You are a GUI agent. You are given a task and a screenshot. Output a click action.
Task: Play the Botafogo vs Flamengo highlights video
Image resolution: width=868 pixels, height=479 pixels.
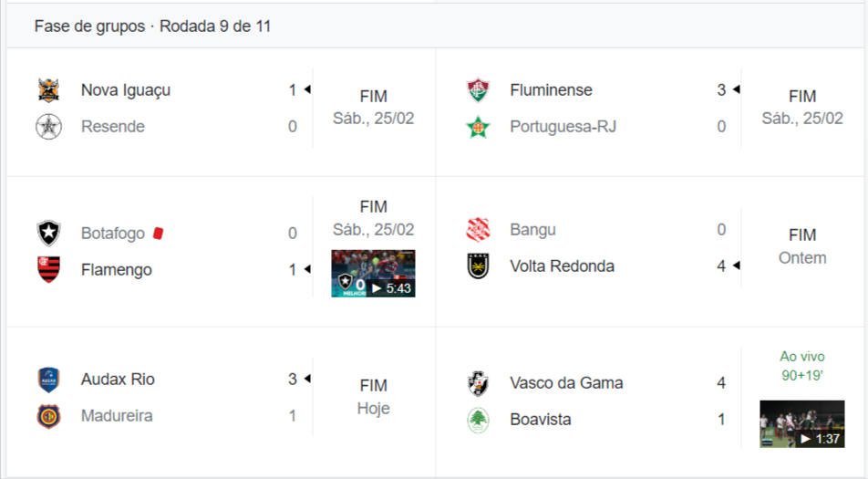[x=373, y=274]
